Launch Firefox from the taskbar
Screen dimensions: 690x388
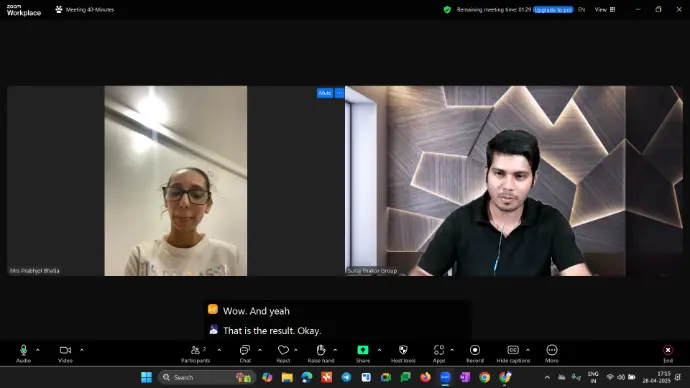tap(425, 377)
